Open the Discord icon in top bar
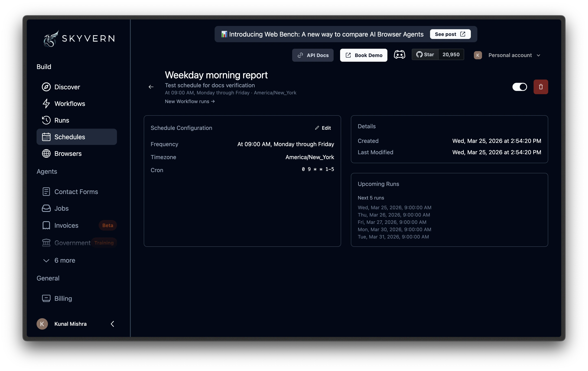This screenshot has height=371, width=588. click(400, 54)
